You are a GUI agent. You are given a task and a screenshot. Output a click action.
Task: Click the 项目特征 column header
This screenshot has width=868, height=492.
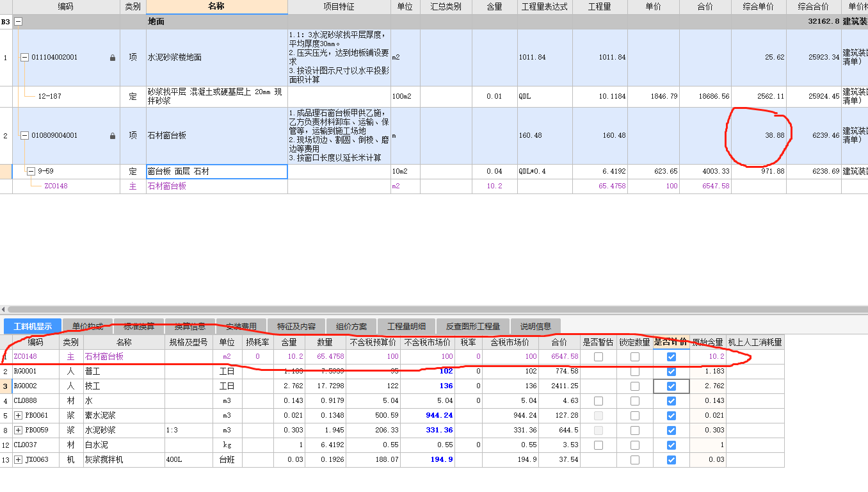click(339, 7)
